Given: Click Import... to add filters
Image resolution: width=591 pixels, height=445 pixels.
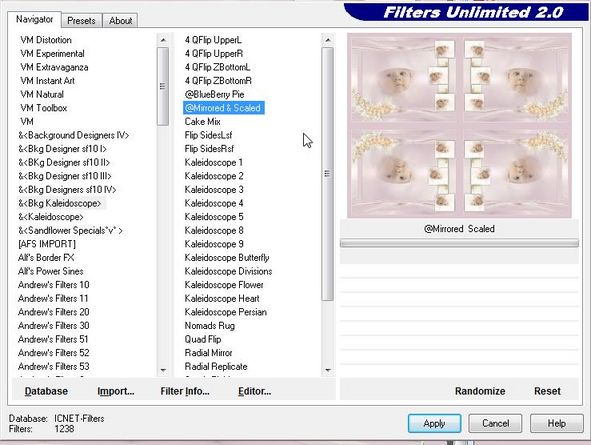Looking at the screenshot, I should (x=116, y=391).
